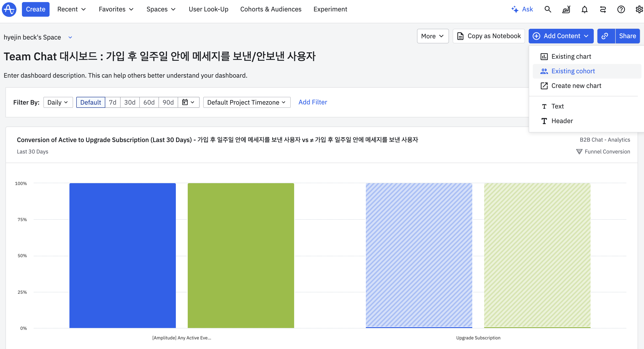Open the settings gear icon

tap(639, 10)
